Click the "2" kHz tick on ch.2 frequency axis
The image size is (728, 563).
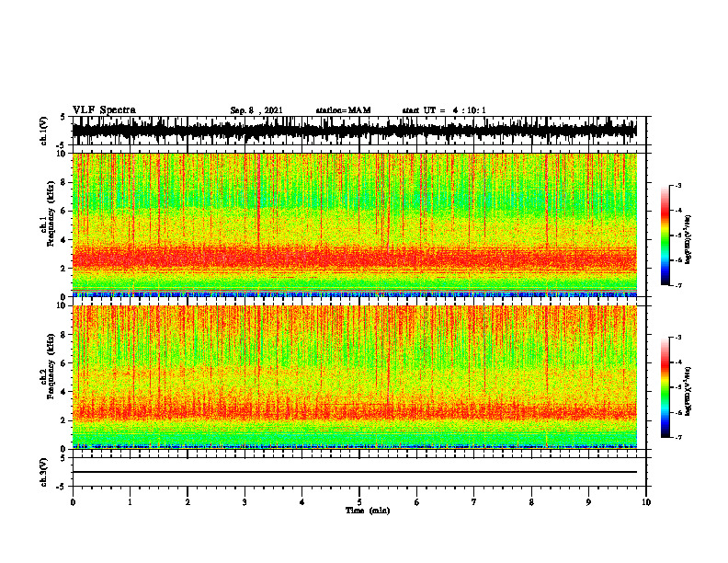point(64,420)
